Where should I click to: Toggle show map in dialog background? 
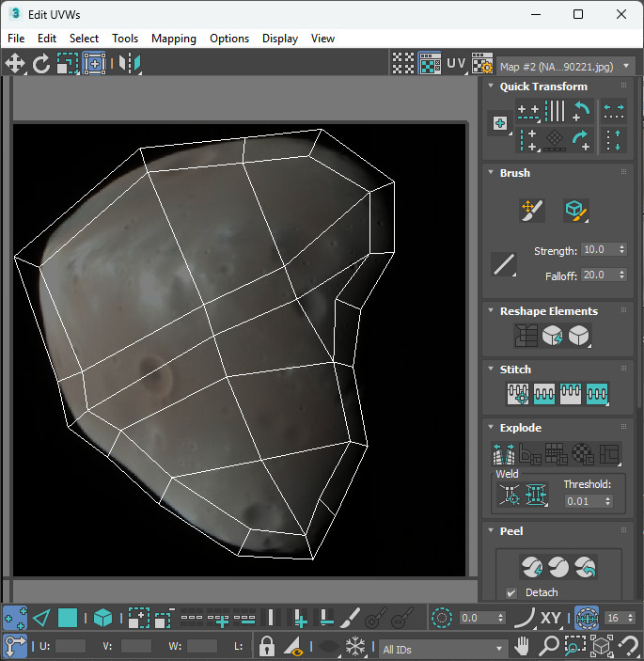pos(430,64)
